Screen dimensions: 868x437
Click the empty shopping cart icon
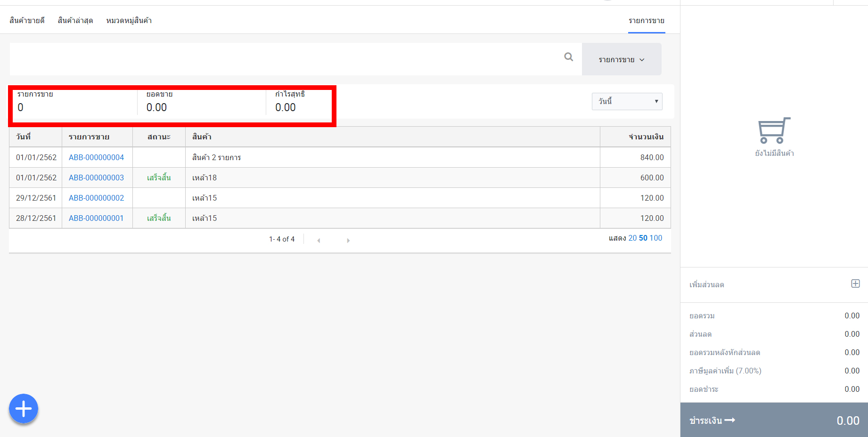[x=774, y=130]
